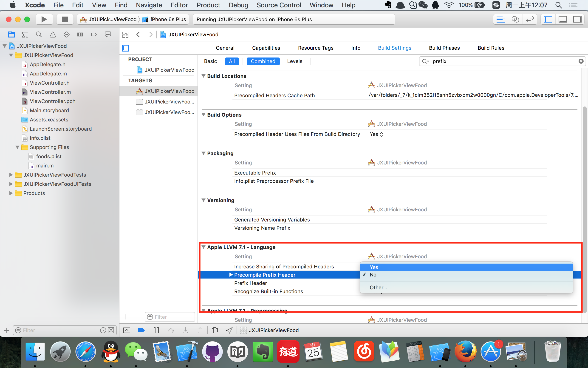
Task: Toggle breakpoints activation in debug bar
Action: coord(141,330)
